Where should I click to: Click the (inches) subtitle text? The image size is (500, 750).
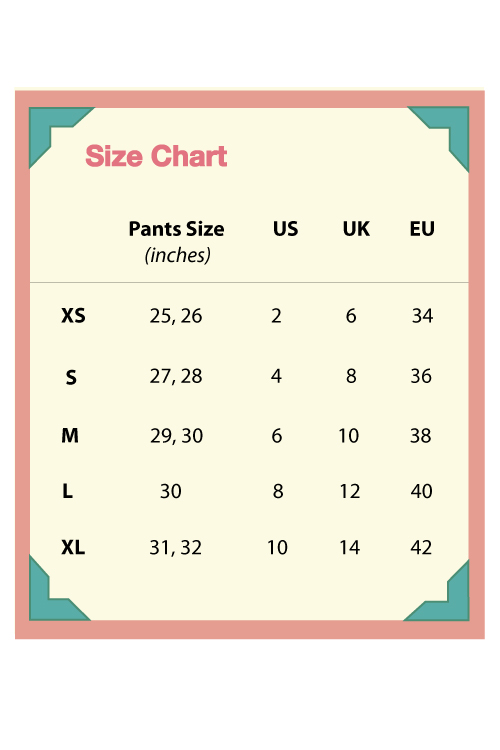pyautogui.click(x=178, y=255)
